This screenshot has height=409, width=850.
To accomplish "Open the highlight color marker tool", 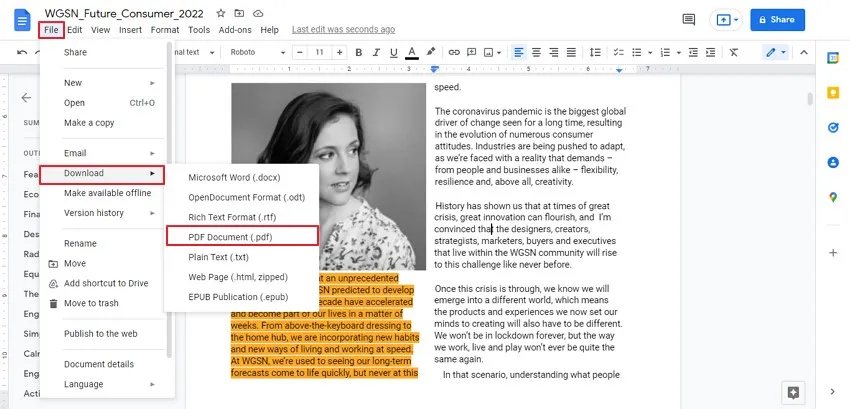I will 431,53.
